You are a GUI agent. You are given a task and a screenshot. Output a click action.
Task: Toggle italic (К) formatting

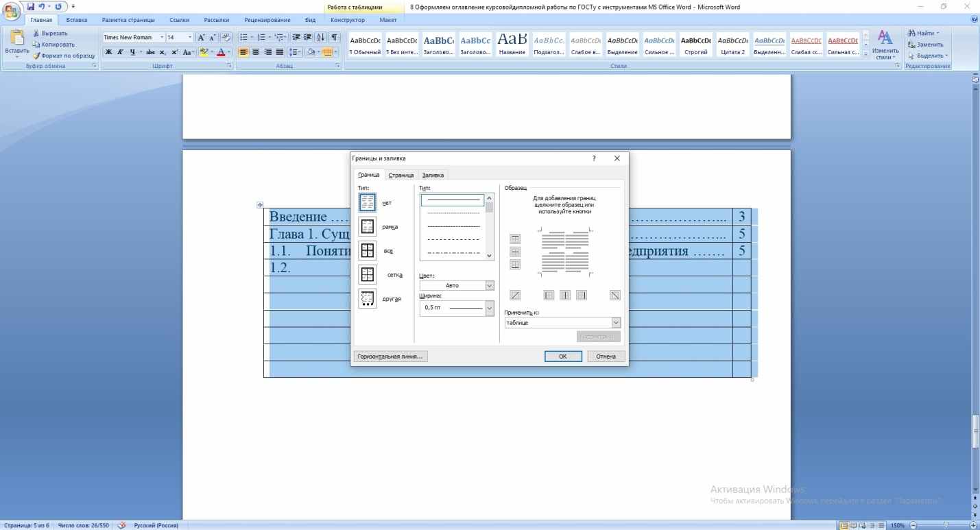(119, 51)
